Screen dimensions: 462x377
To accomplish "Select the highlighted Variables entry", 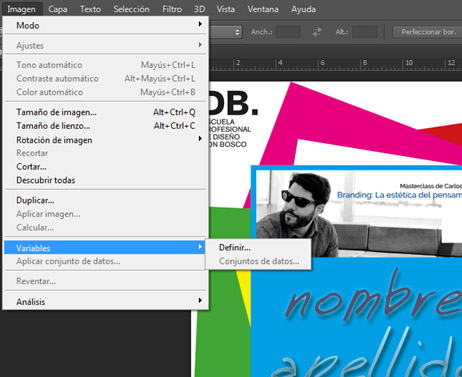I will (104, 248).
